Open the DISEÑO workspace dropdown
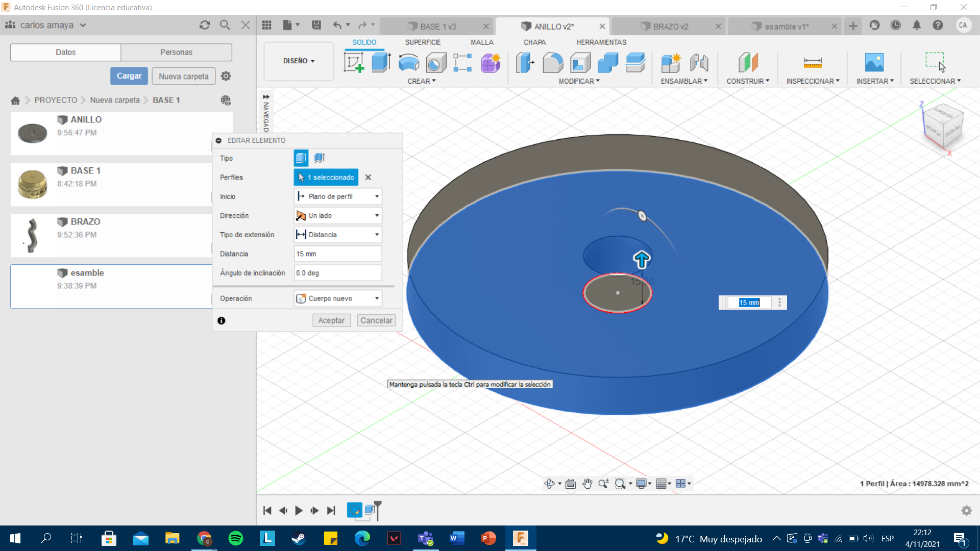 299,61
